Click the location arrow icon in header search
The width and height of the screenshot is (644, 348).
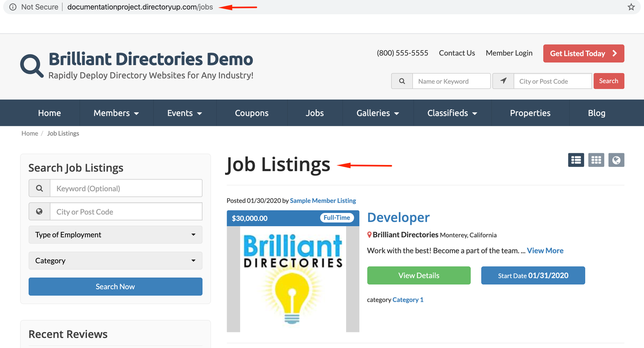tap(503, 81)
